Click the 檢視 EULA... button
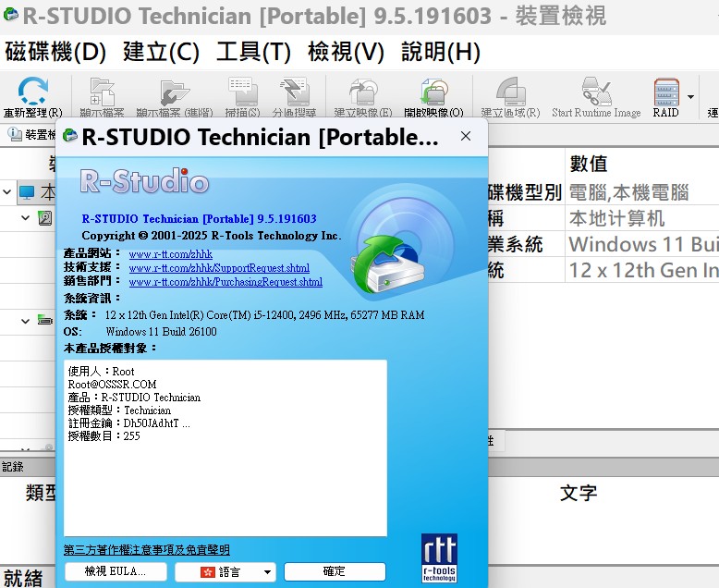 click(116, 571)
